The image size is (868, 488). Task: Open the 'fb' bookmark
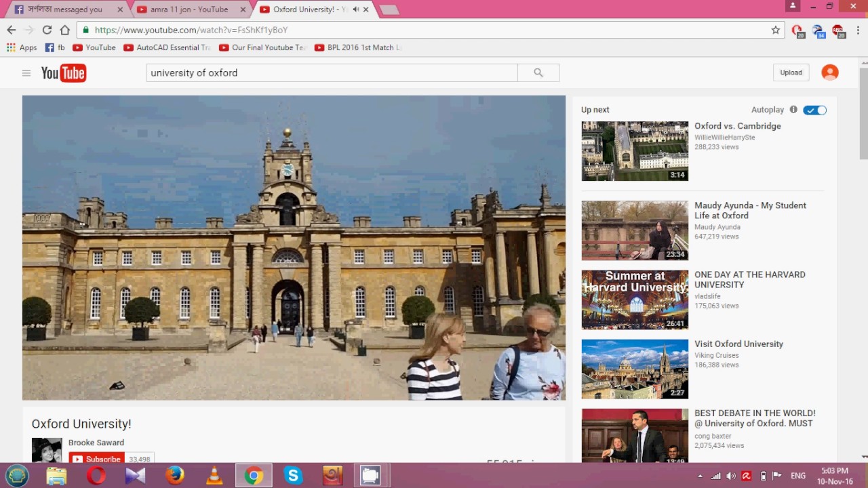point(55,47)
